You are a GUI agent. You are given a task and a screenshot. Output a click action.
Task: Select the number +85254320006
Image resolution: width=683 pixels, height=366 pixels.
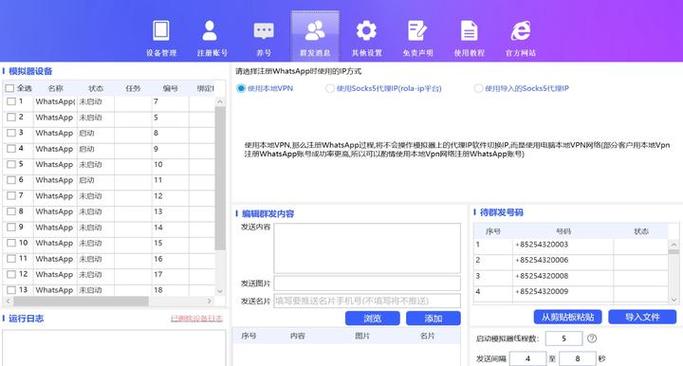[541, 260]
